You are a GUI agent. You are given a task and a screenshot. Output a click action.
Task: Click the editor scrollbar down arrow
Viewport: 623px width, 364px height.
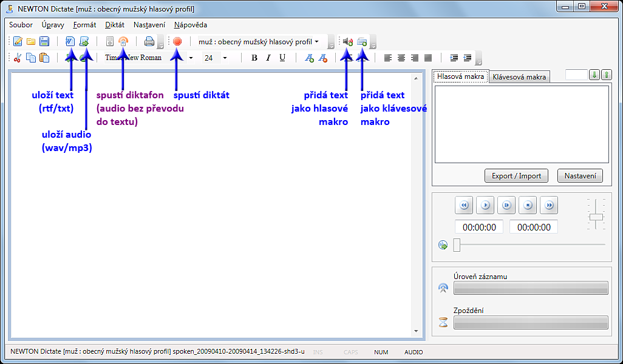(416, 331)
